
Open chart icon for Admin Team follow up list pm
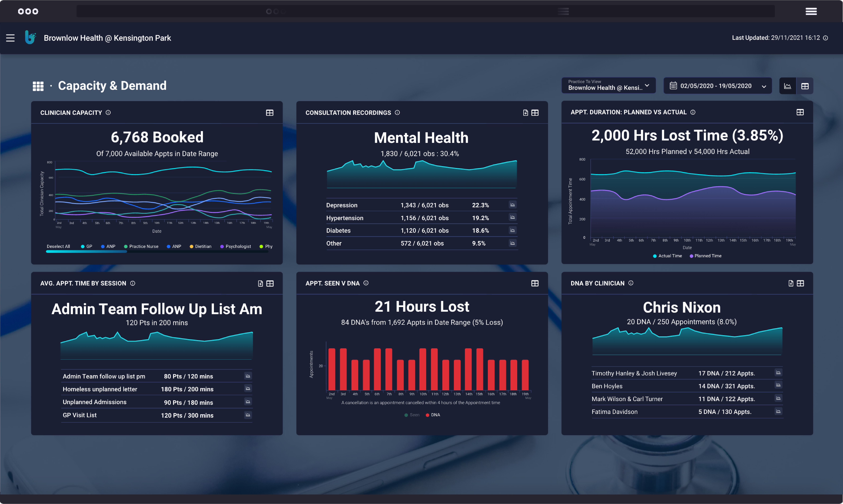248,376
